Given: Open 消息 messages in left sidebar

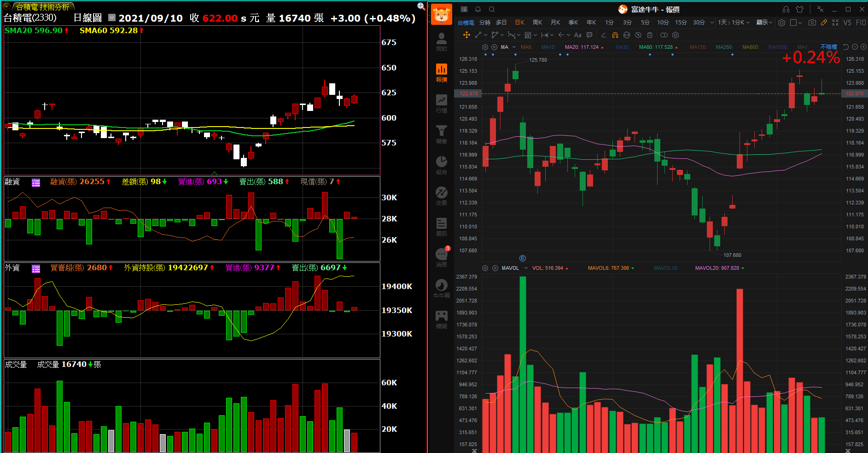Looking at the screenshot, I should 442,258.
